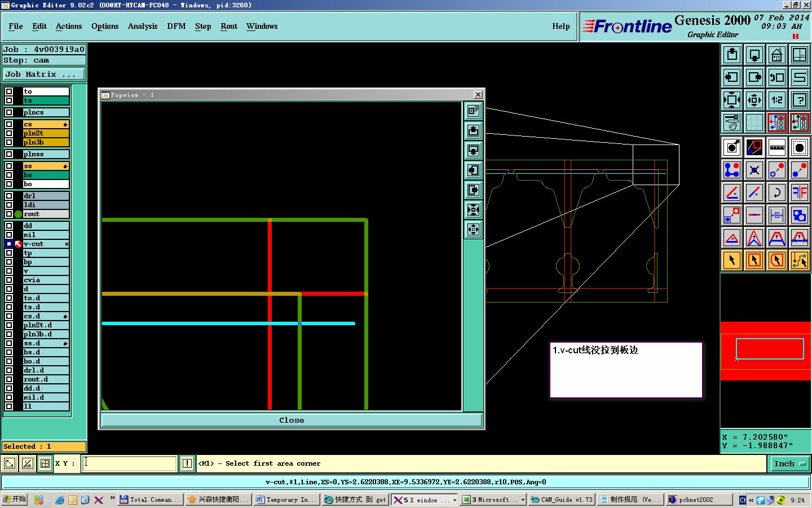Click the red board overview thumbnail
The image size is (812, 508).
766,351
